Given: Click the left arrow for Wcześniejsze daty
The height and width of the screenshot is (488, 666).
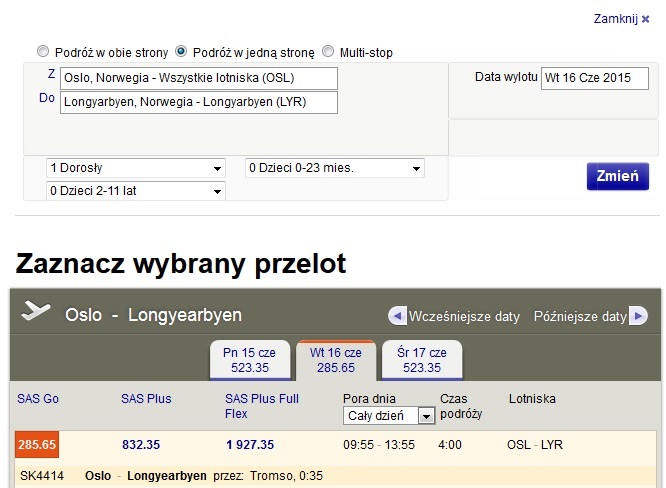Looking at the screenshot, I should 397,316.
